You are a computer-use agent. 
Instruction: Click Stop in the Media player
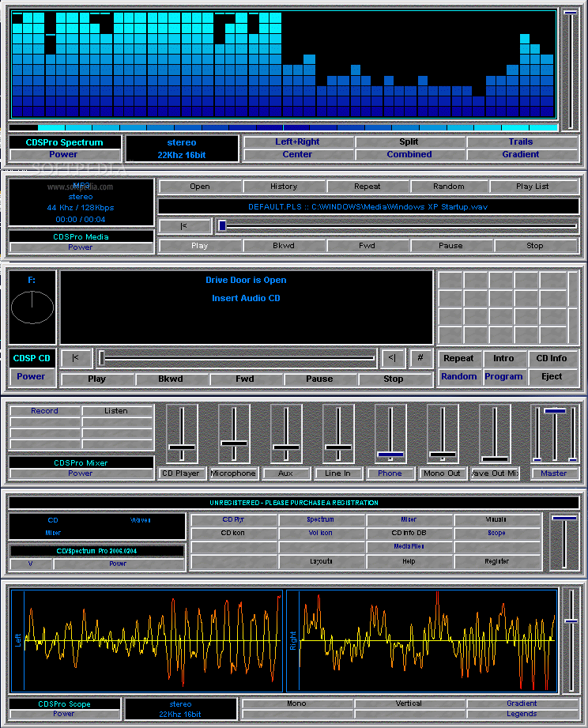(x=535, y=246)
